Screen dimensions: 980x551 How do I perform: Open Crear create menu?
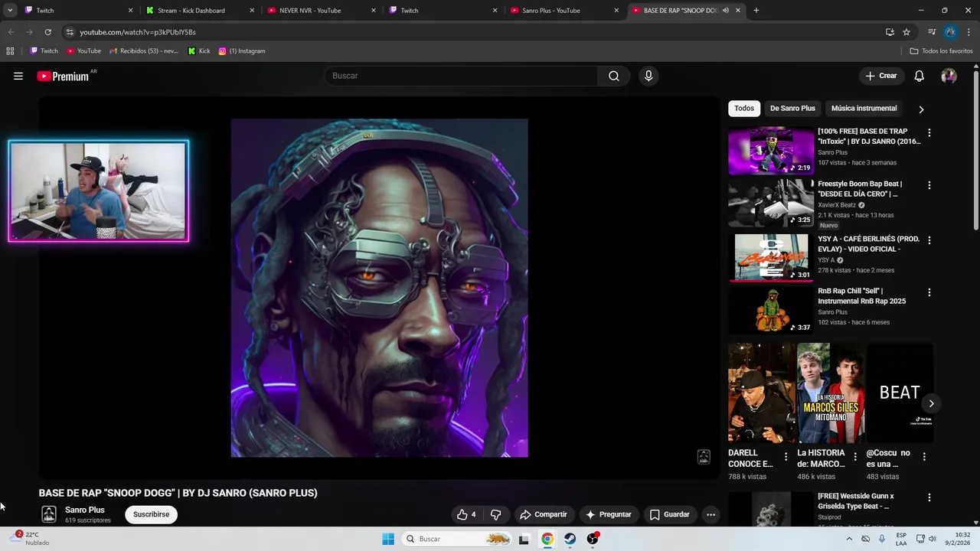pyautogui.click(x=881, y=76)
